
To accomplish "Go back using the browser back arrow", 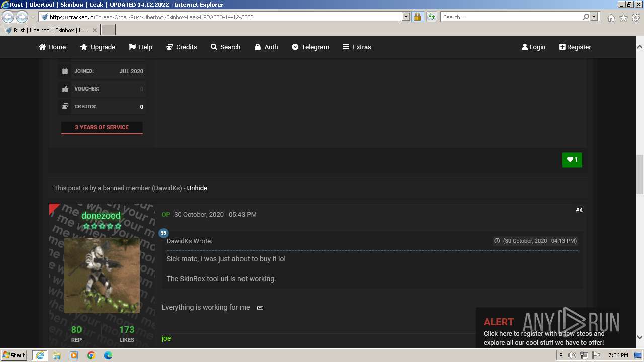I will (8, 17).
